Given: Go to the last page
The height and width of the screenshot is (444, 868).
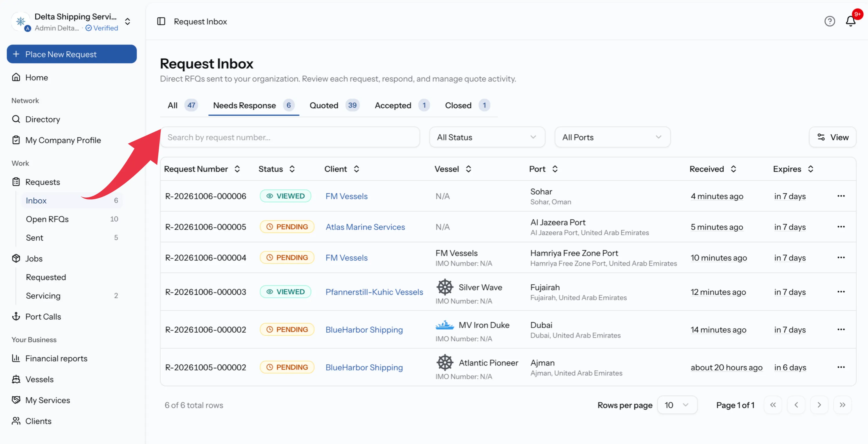Looking at the screenshot, I should [x=842, y=405].
